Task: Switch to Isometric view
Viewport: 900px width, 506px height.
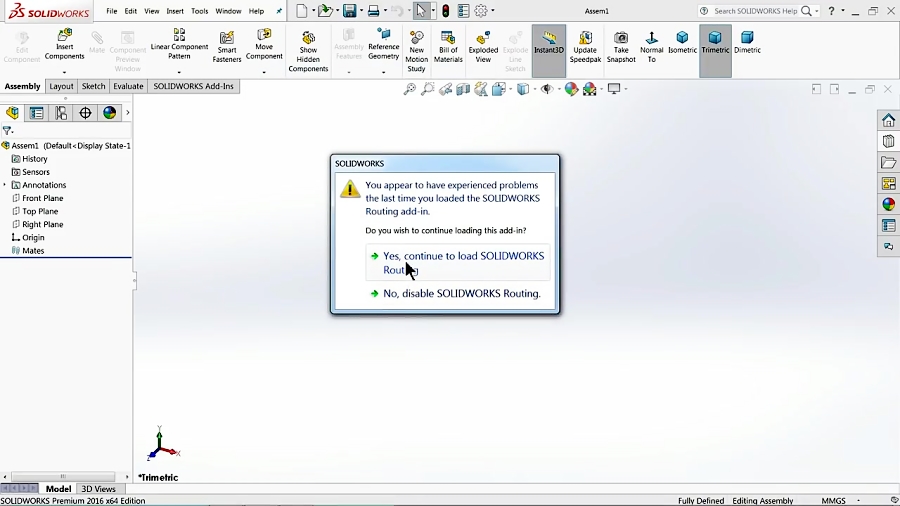Action: 682,42
